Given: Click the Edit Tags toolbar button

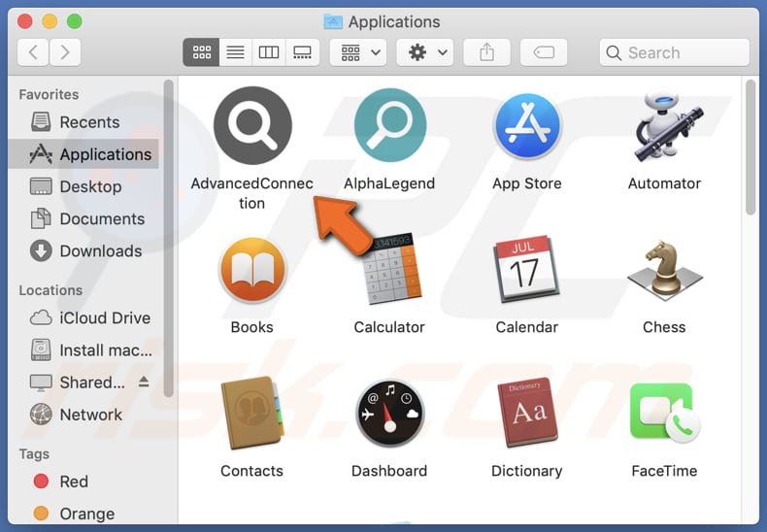Looking at the screenshot, I should tap(544, 52).
